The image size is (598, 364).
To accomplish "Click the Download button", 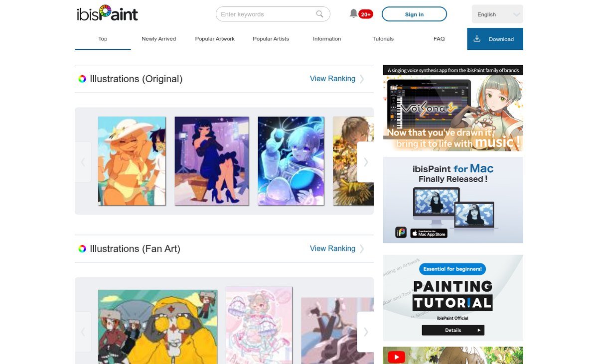I will click(495, 39).
